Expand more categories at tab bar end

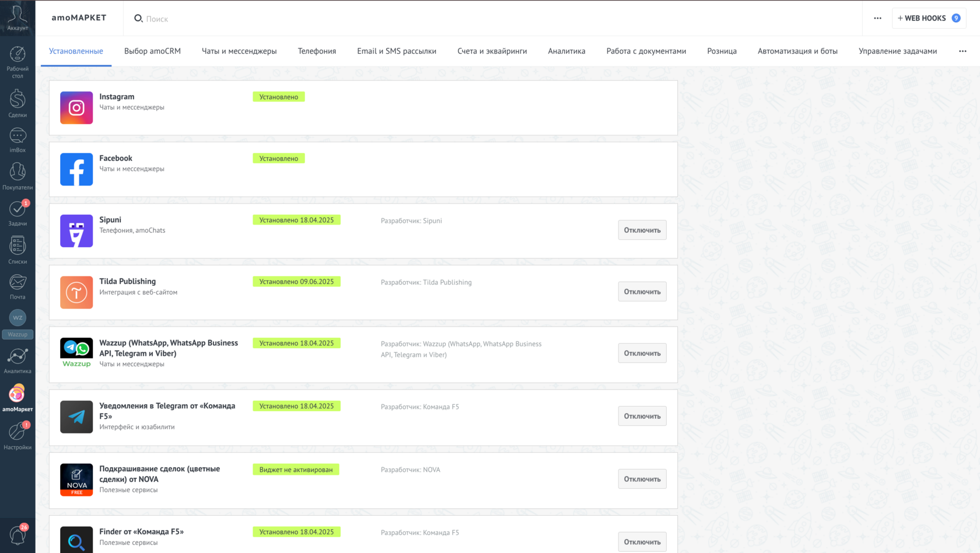coord(963,51)
